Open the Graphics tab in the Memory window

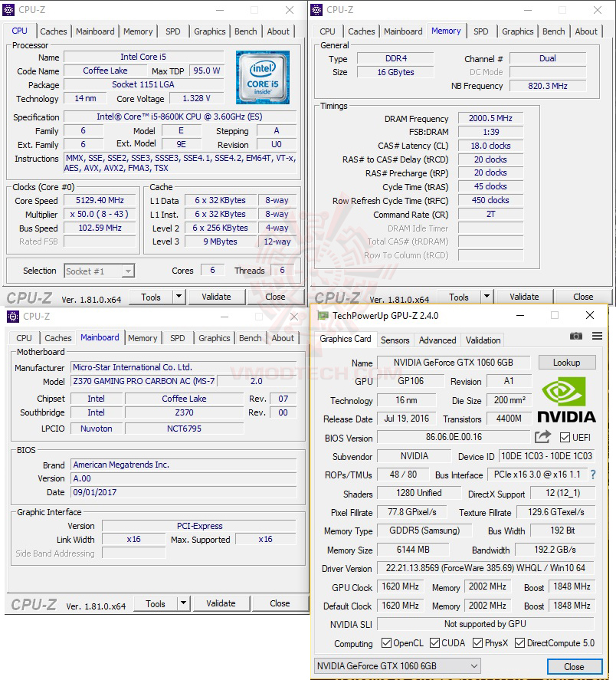point(518,31)
